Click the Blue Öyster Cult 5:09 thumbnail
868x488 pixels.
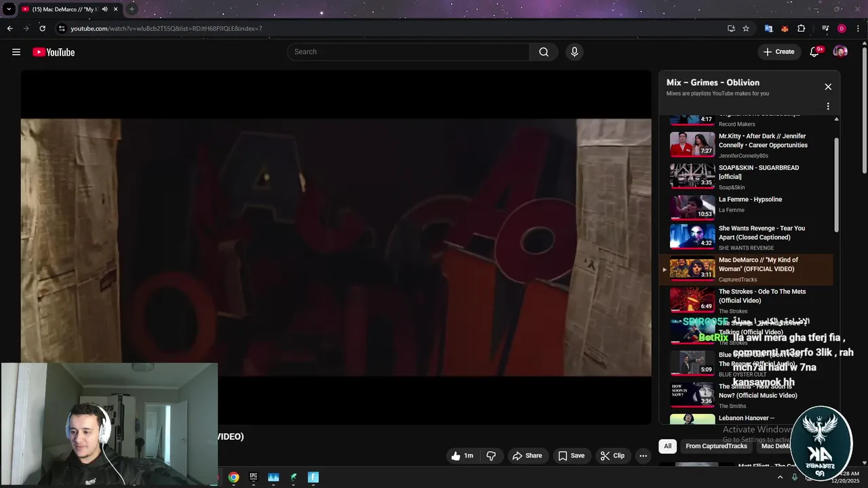click(692, 363)
